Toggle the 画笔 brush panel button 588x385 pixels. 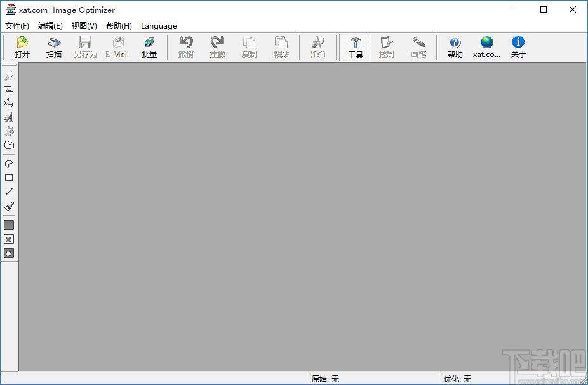point(418,47)
